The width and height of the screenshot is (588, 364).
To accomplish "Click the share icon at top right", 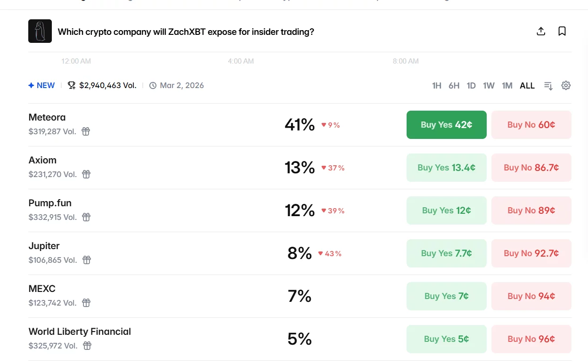I will [x=541, y=31].
